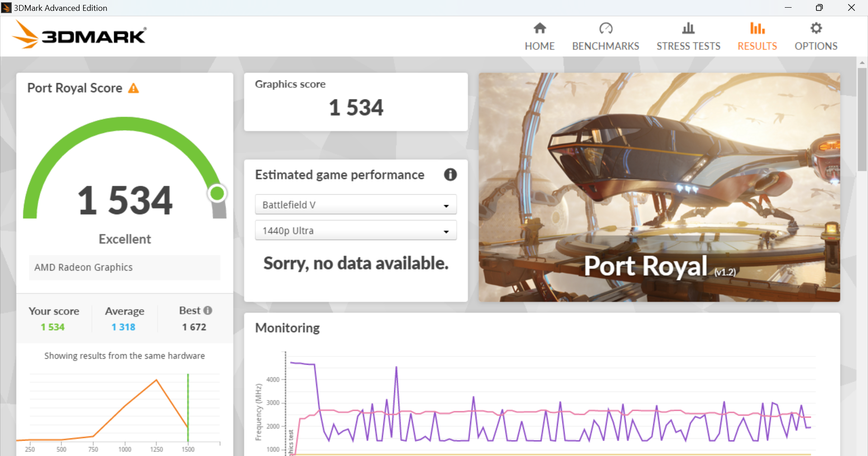
Task: Restore down the 3DMark window
Action: click(x=819, y=8)
